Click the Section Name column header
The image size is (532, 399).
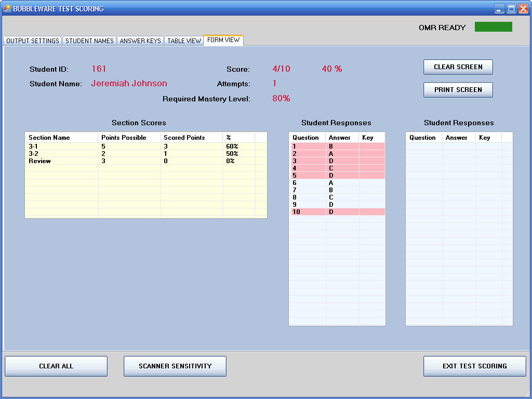tap(61, 137)
